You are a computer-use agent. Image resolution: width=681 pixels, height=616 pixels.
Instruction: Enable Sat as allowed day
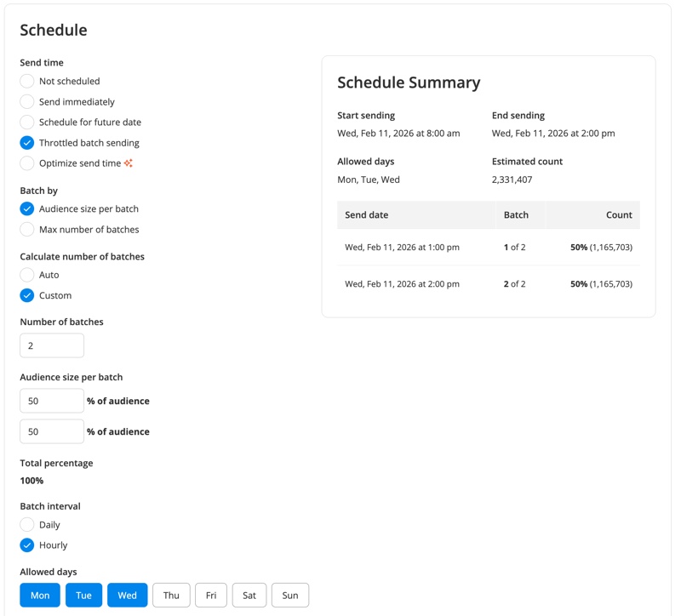[249, 596]
